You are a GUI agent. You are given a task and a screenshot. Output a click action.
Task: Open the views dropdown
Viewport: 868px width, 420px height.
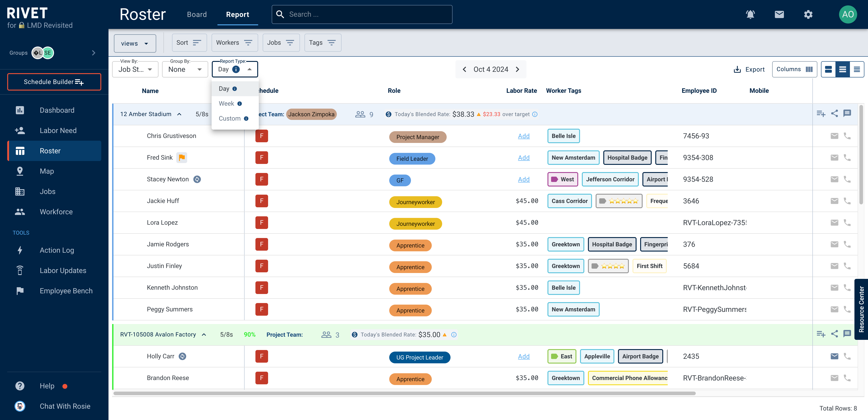pyautogui.click(x=135, y=43)
